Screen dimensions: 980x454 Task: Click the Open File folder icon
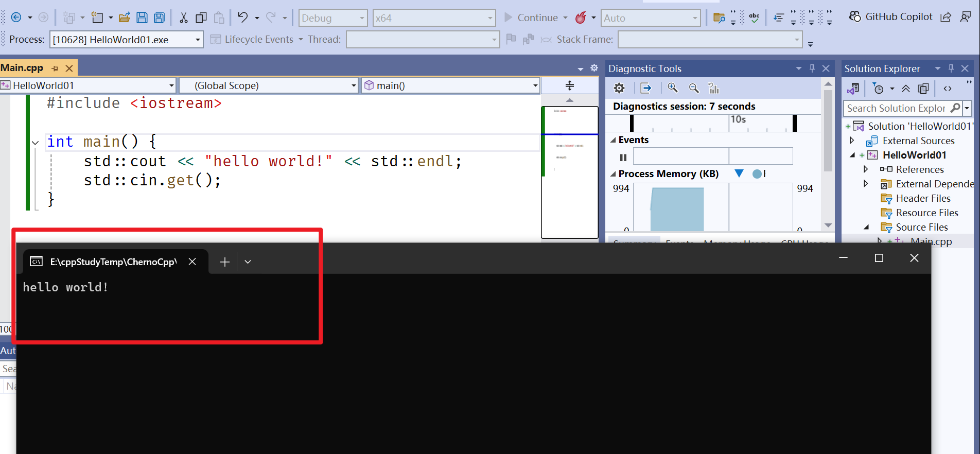[124, 18]
